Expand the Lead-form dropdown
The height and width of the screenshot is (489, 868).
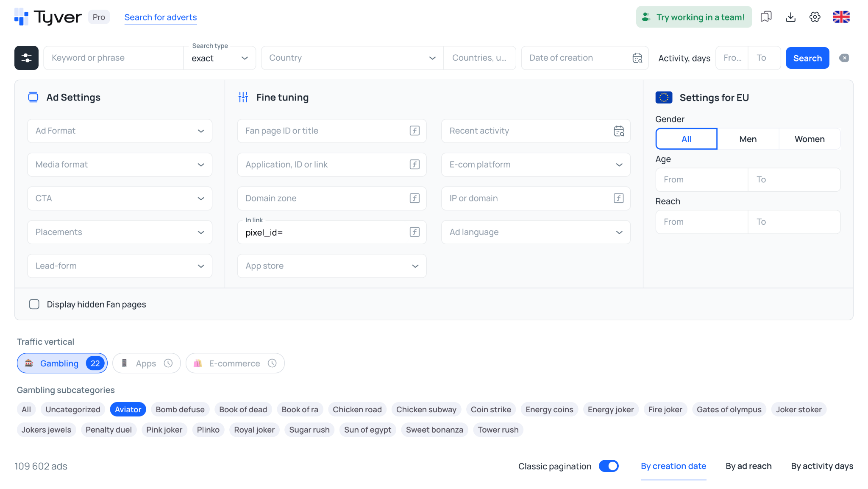120,266
